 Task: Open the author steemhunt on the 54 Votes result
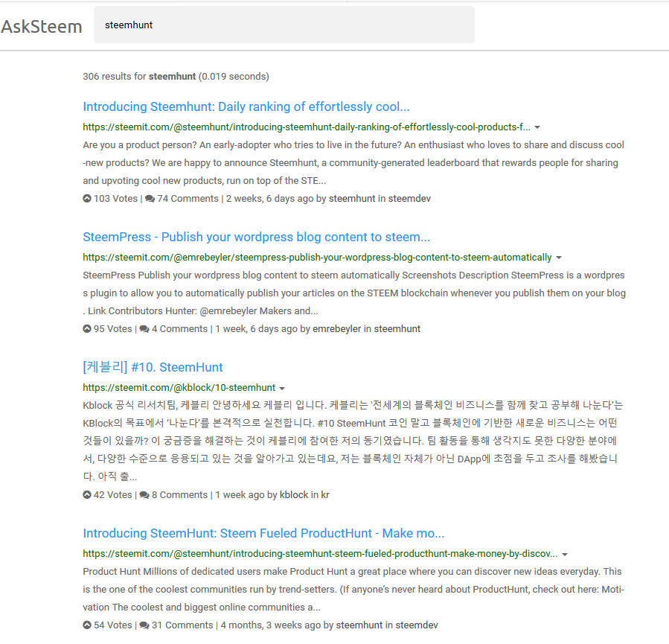tap(359, 625)
